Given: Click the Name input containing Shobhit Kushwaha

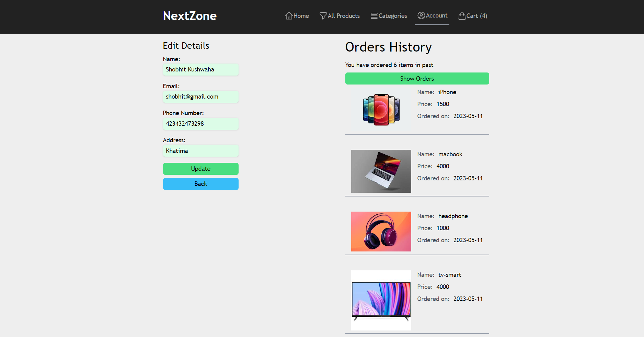Looking at the screenshot, I should pos(200,69).
